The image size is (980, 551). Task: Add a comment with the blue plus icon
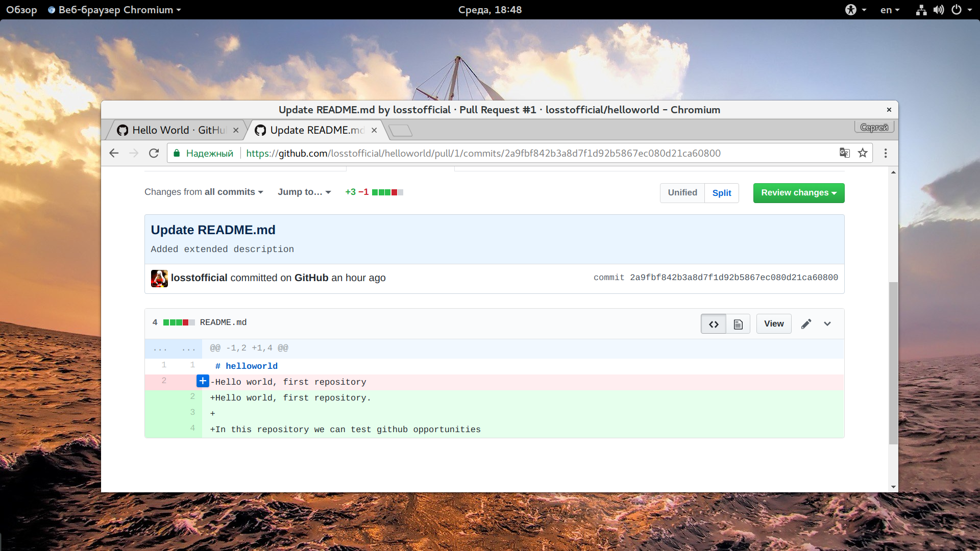[x=203, y=381]
